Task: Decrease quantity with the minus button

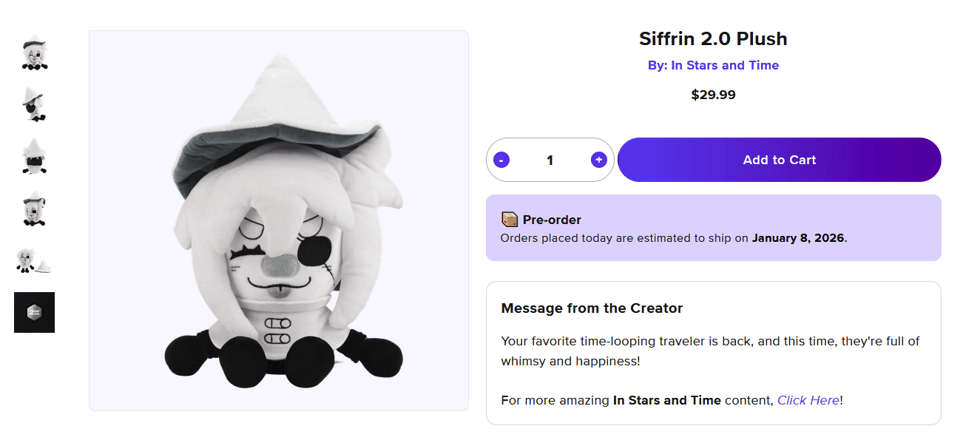Action: coord(502,160)
